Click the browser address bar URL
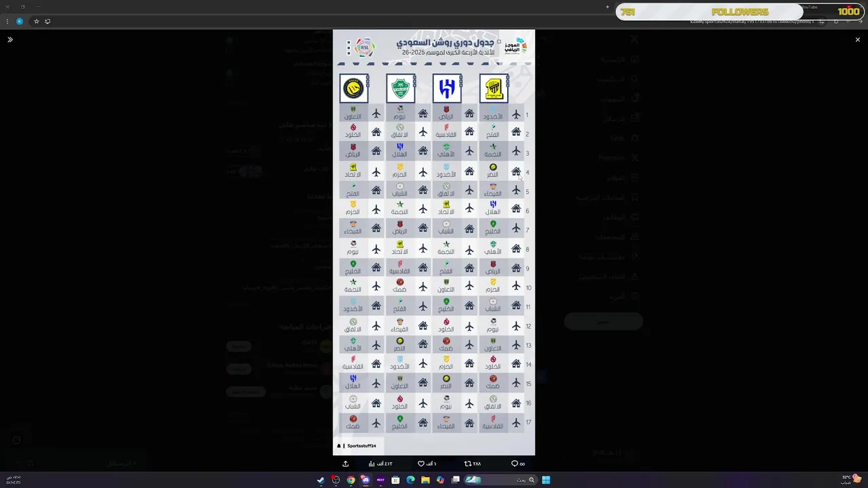The width and height of the screenshot is (868, 488). click(751, 22)
